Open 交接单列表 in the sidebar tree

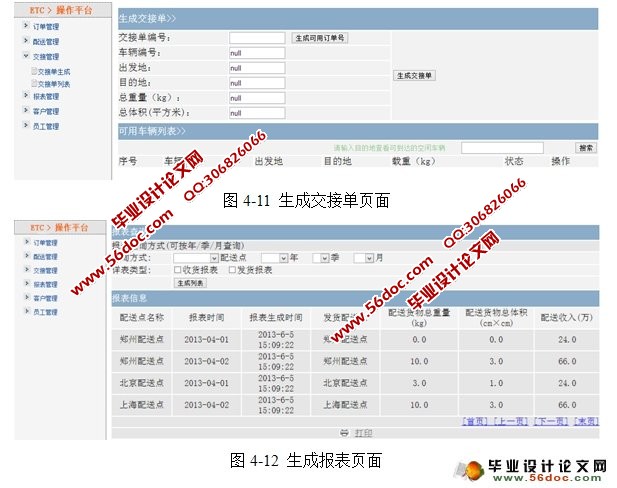56,84
